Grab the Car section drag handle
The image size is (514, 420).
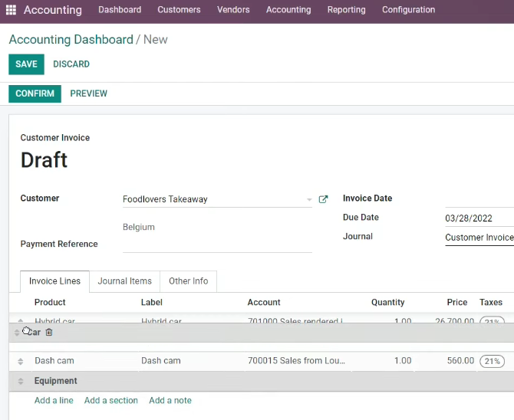17,333
